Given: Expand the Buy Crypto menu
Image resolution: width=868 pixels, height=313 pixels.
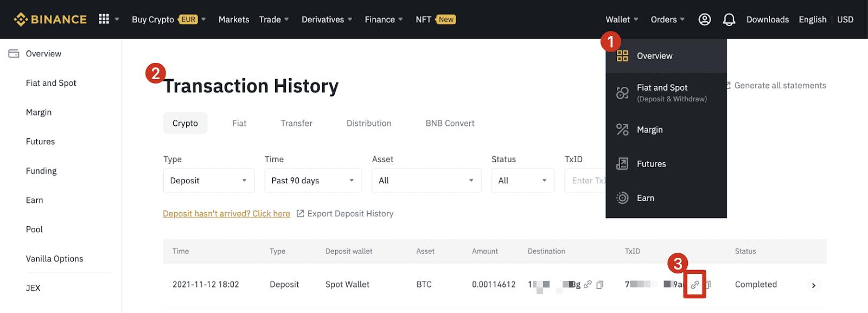Looking at the screenshot, I should (x=169, y=20).
